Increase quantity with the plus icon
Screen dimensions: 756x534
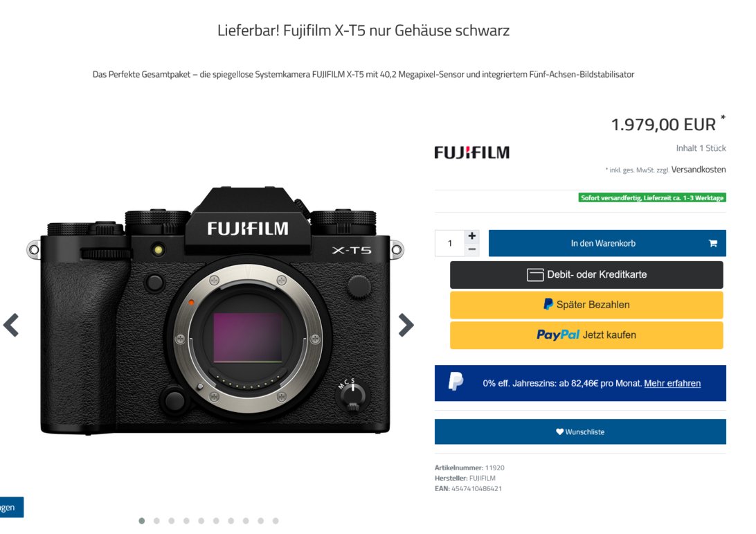[x=472, y=236]
